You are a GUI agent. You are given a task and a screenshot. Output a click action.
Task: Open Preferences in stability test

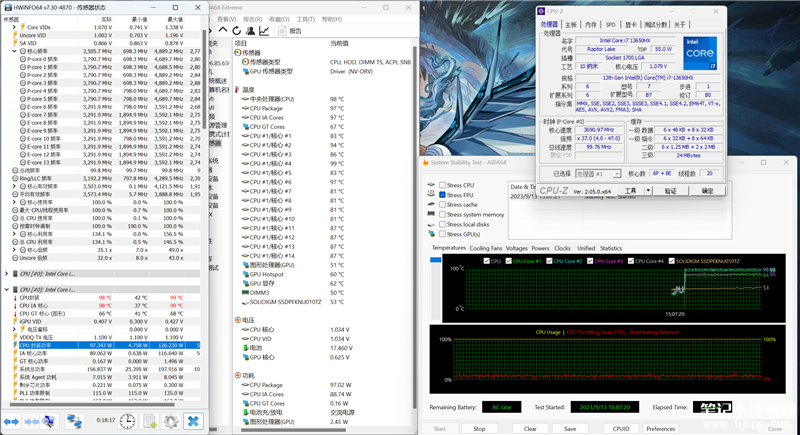click(x=661, y=428)
